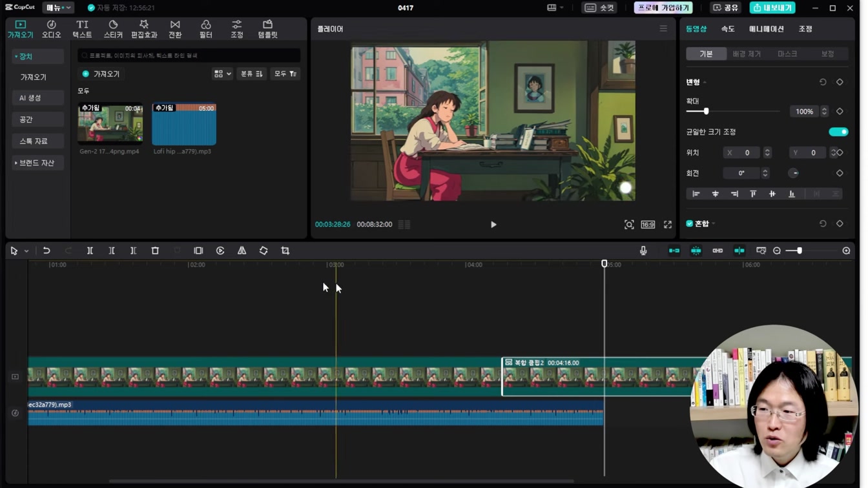
Task: Click the trash delete icon
Action: click(x=155, y=250)
